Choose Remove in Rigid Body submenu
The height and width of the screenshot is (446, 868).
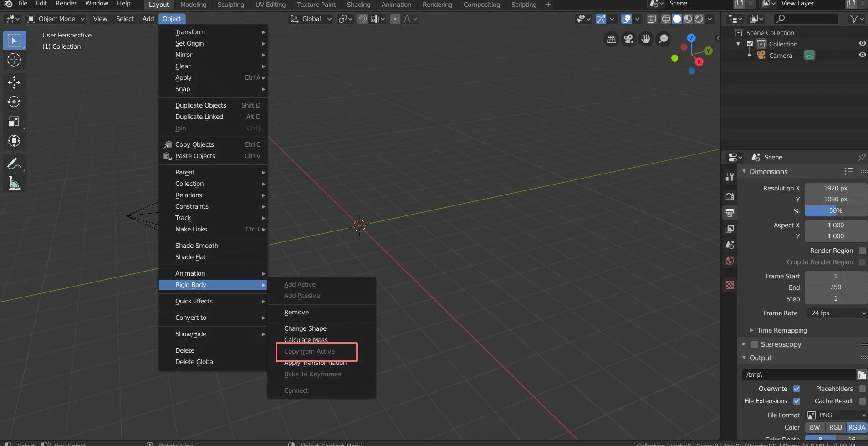tap(322, 313)
